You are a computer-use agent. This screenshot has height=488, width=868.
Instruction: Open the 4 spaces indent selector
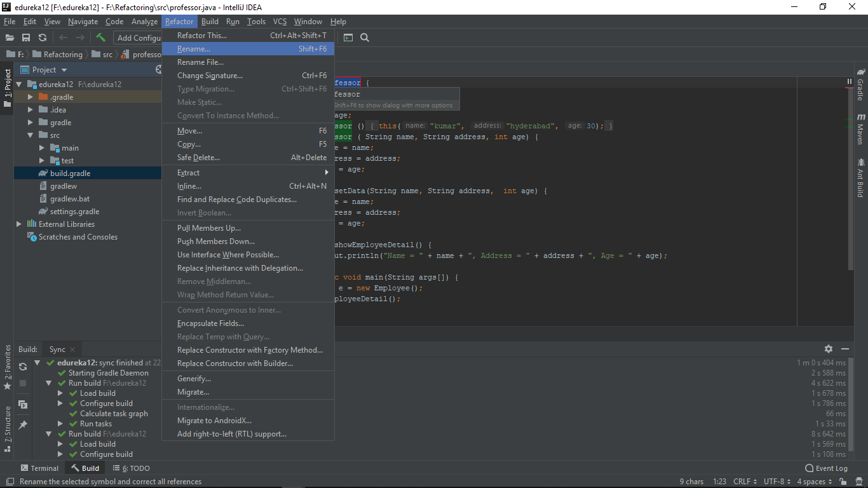tap(815, 482)
